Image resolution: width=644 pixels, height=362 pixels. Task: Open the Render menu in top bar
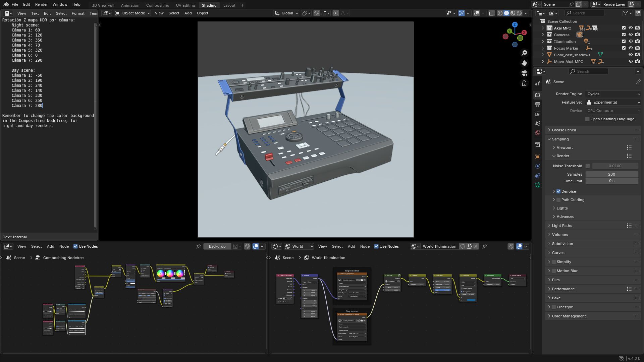[x=41, y=4]
